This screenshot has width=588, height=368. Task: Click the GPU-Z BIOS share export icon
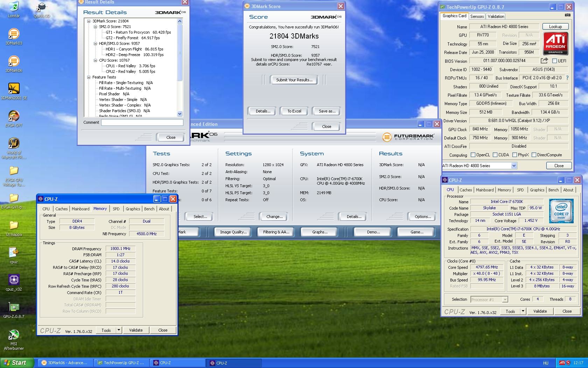coord(544,61)
